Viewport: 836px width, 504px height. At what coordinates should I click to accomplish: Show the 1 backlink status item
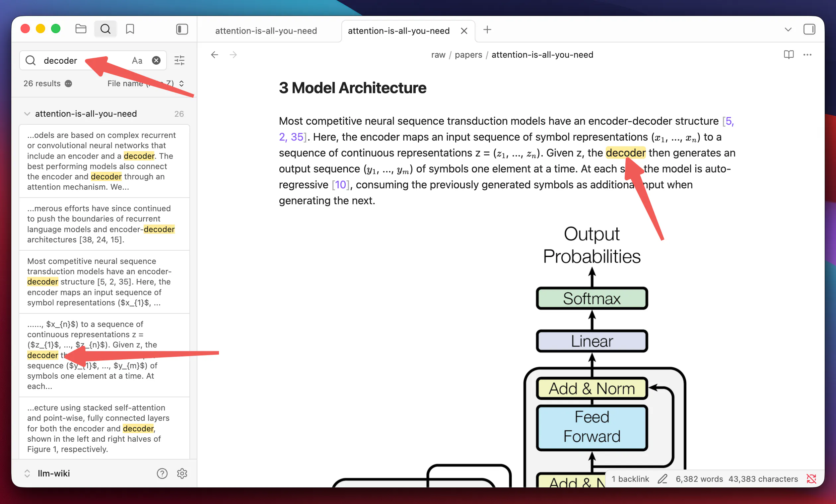pyautogui.click(x=630, y=479)
